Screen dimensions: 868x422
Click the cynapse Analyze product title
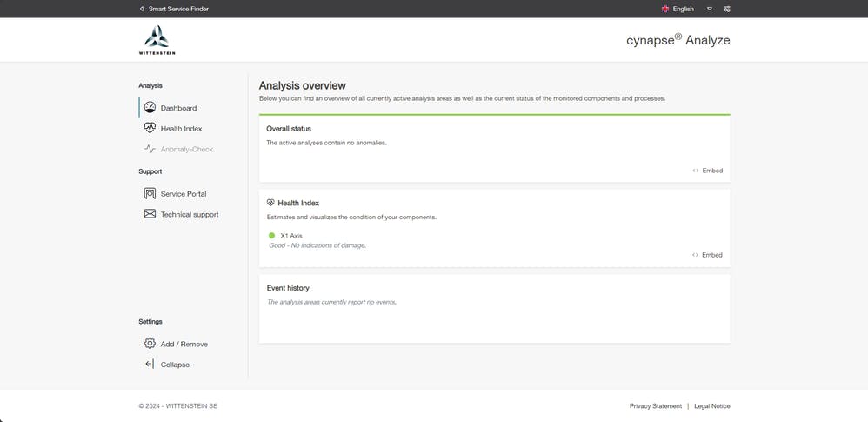pos(678,40)
